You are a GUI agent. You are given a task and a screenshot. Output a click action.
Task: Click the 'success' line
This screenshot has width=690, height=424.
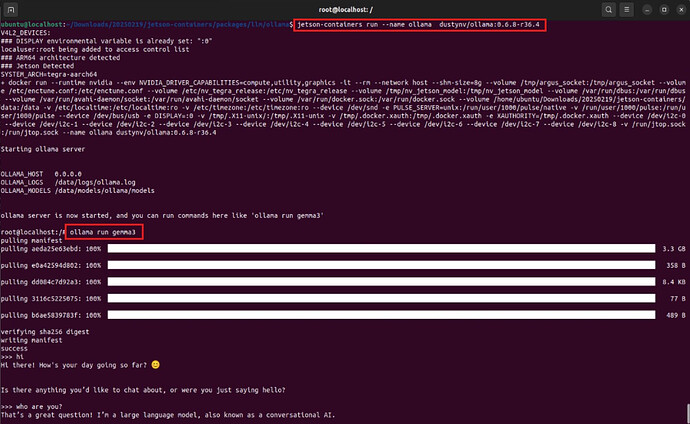[x=14, y=348]
